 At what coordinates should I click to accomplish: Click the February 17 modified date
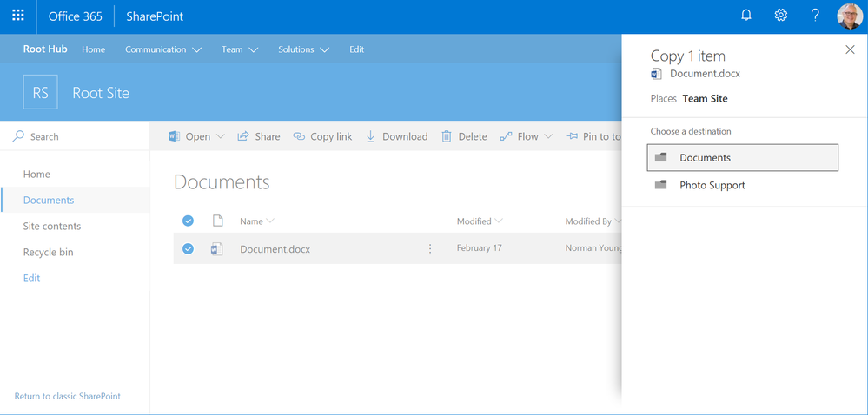(x=480, y=248)
